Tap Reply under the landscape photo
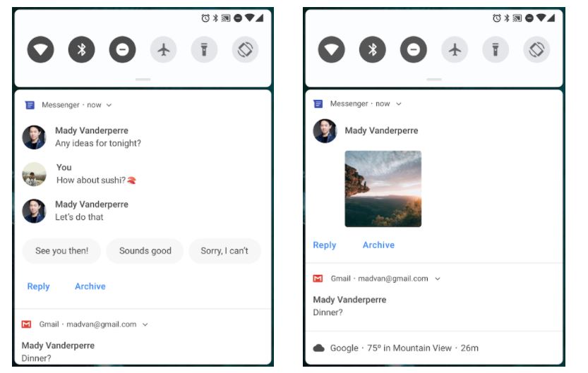 325,245
